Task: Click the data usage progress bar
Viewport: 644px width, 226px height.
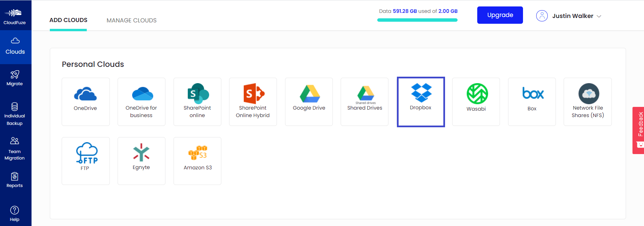Action: (x=417, y=20)
